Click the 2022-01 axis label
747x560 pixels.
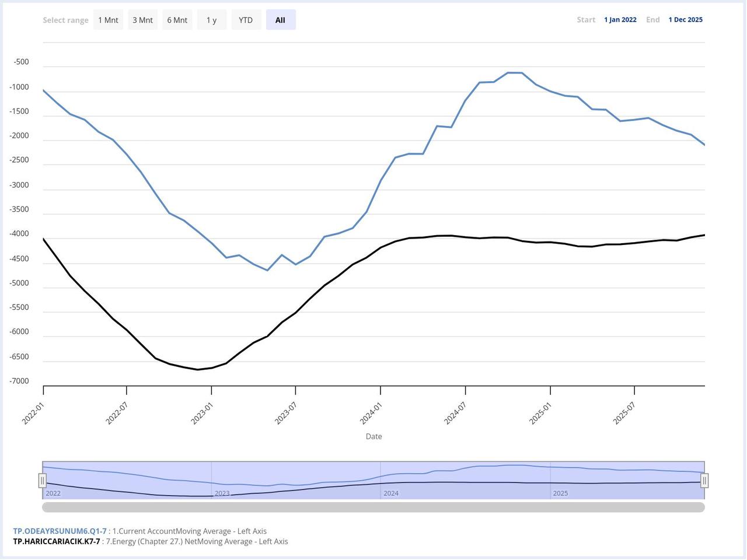pos(32,411)
